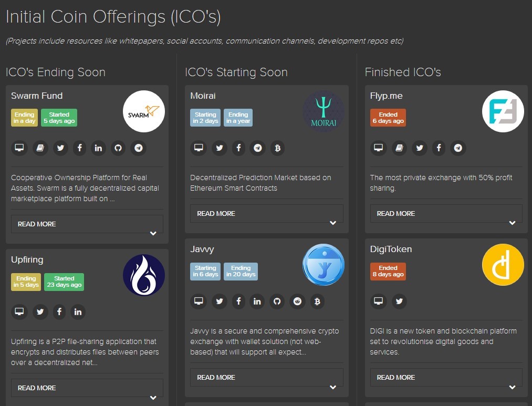
Task: Expand Flyp.me READ MORE chevron
Action: (x=513, y=223)
